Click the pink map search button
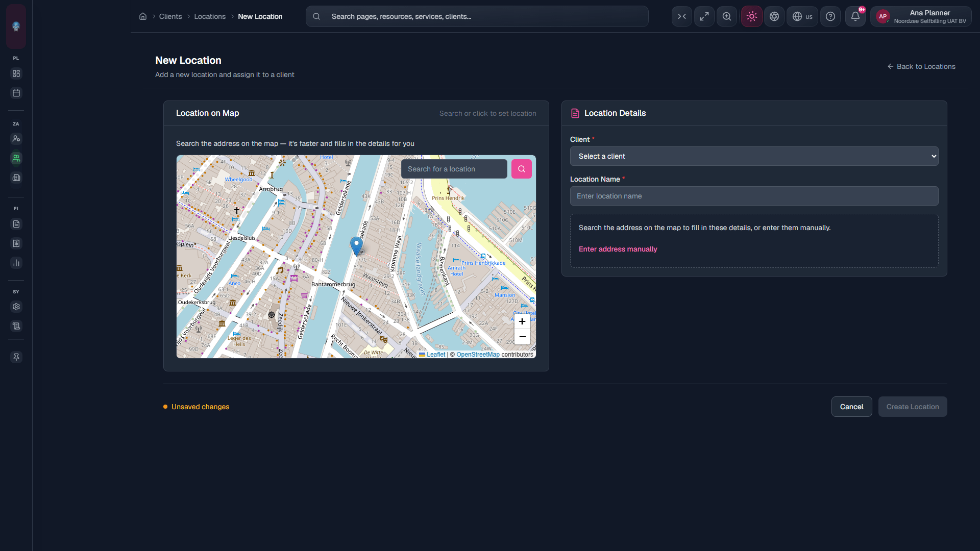The image size is (980, 551). [522, 169]
